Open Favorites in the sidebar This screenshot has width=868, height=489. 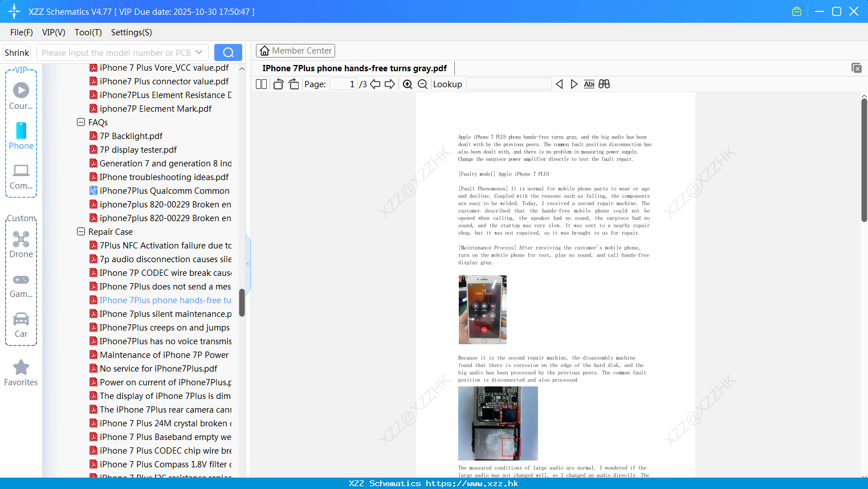(x=21, y=373)
